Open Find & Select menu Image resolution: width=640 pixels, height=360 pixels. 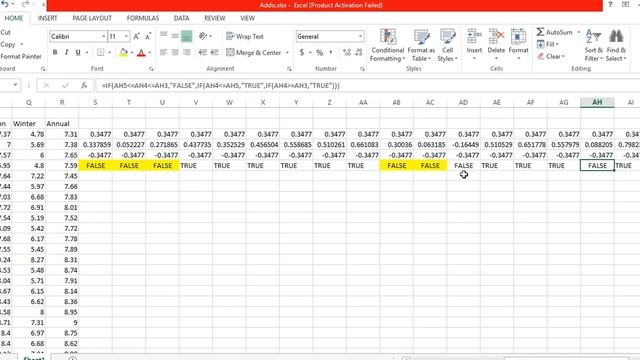[x=616, y=45]
